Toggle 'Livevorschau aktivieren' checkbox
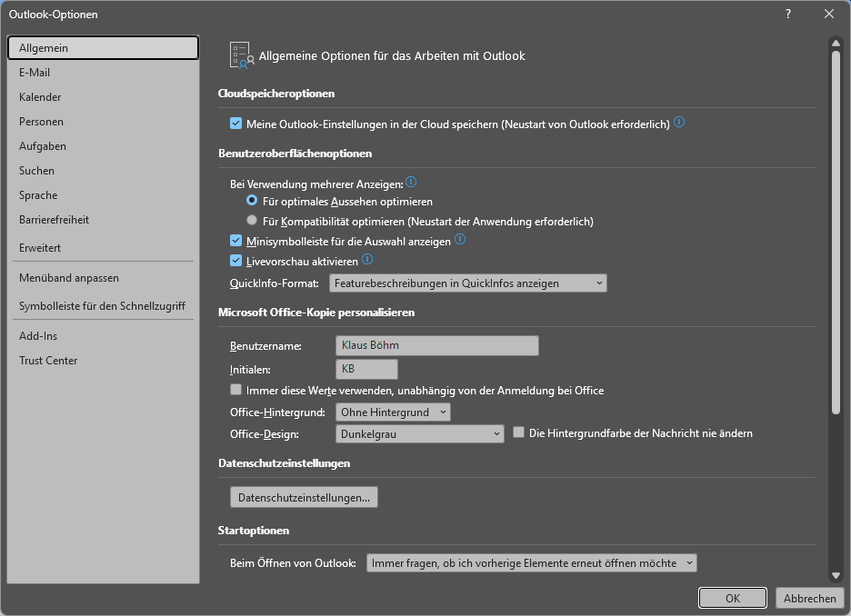 click(x=235, y=261)
